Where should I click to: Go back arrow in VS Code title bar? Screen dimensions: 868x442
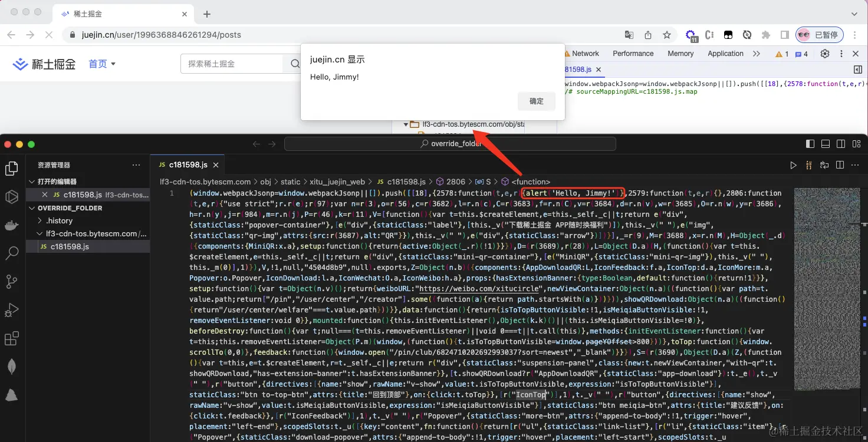coord(257,144)
